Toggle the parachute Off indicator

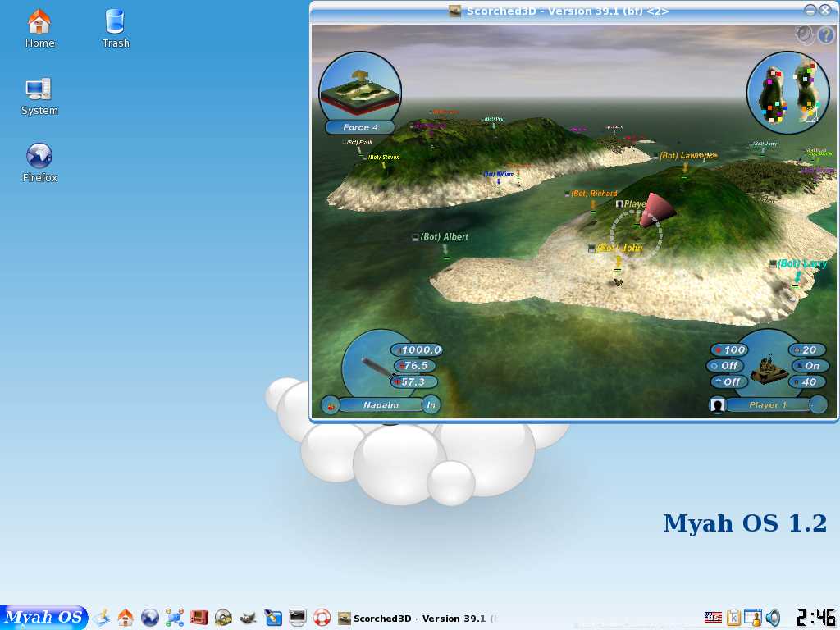[x=728, y=381]
